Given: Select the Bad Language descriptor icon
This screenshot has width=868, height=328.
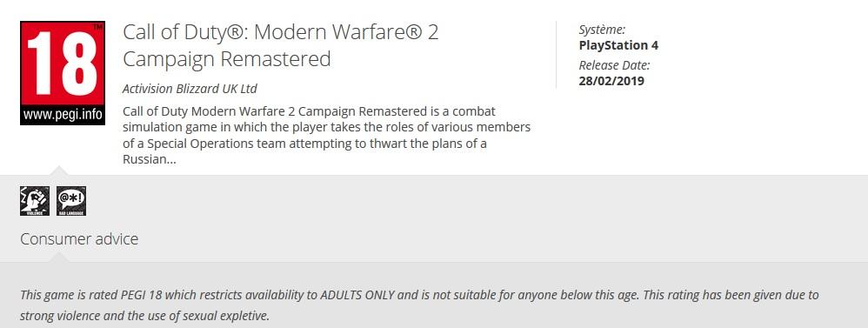Looking at the screenshot, I should coord(71,201).
